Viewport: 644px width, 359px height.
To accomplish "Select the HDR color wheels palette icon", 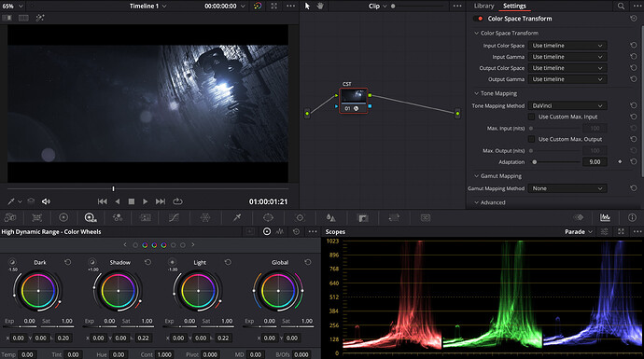I will (91, 217).
